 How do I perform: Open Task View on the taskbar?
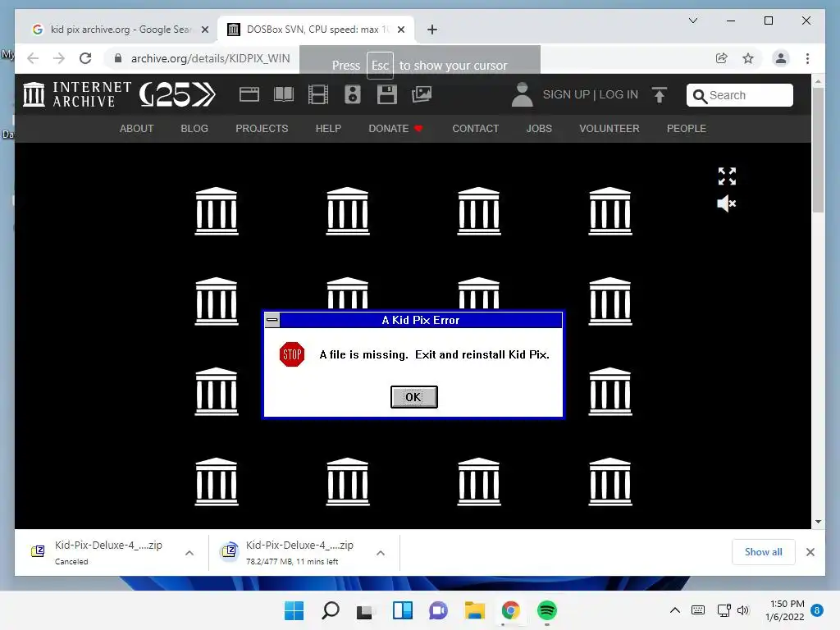click(366, 610)
